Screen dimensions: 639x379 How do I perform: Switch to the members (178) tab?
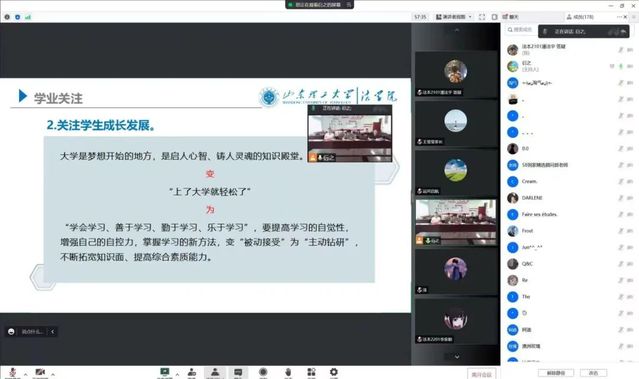(580, 17)
